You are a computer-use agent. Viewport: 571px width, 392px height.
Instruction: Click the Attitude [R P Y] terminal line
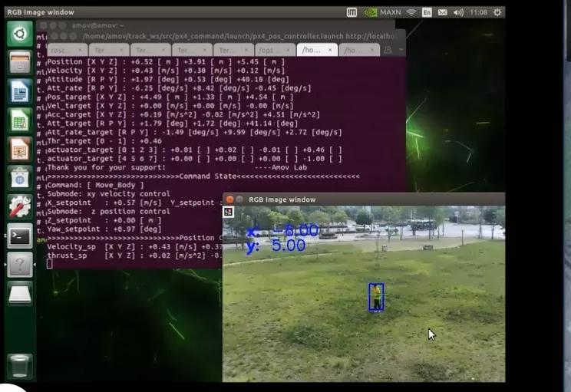click(168, 79)
